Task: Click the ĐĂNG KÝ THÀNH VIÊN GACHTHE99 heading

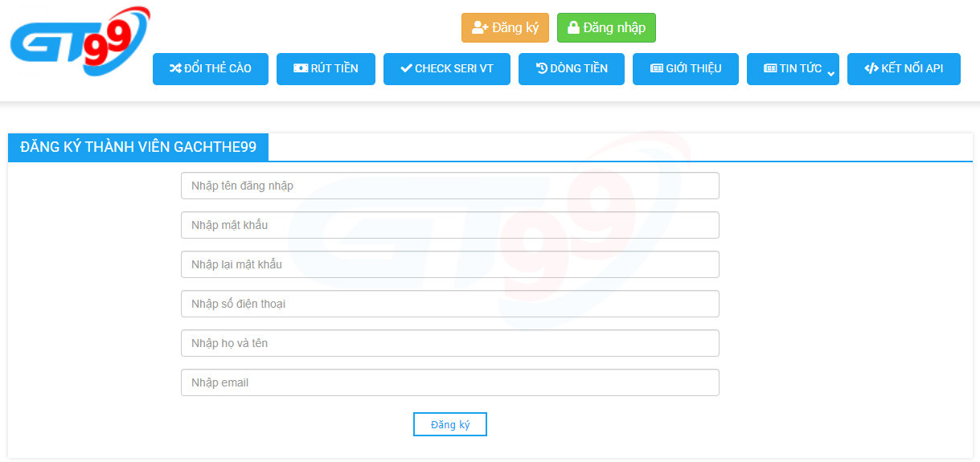Action: (x=138, y=148)
